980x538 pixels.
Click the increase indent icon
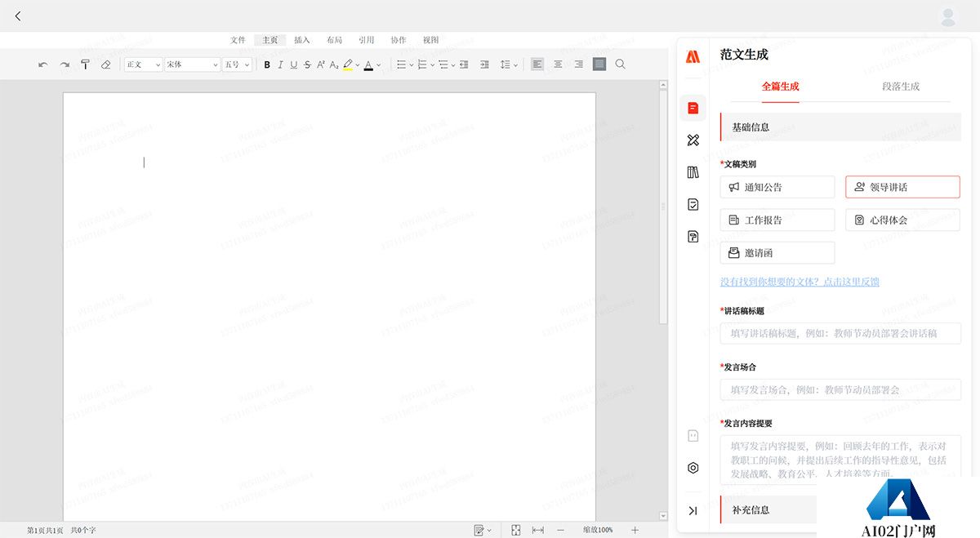point(484,64)
